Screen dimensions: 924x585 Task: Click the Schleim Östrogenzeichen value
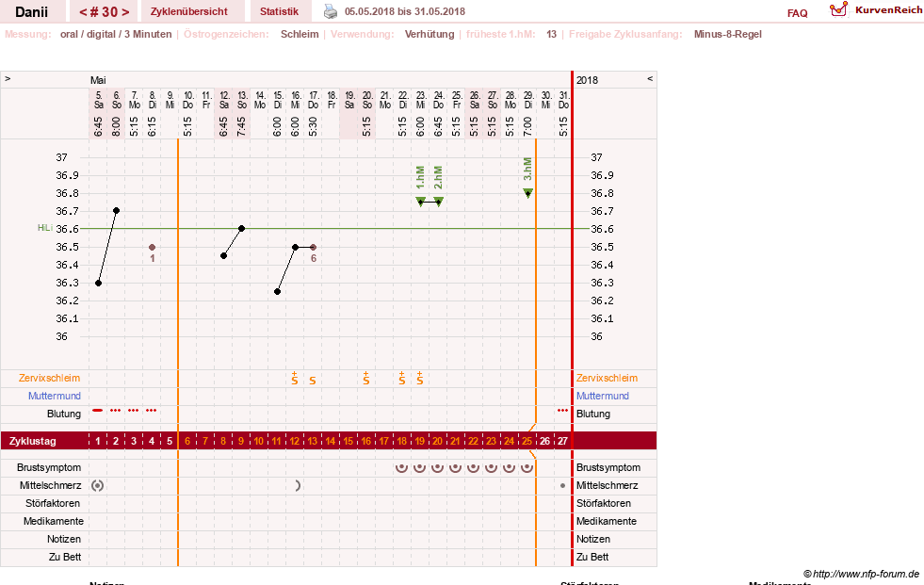[x=300, y=34]
